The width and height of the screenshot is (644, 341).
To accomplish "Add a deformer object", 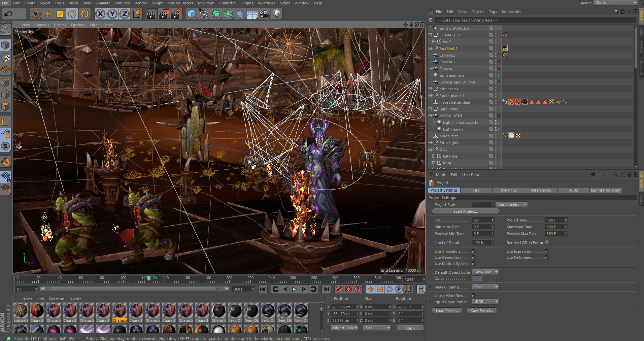I will coord(240,14).
